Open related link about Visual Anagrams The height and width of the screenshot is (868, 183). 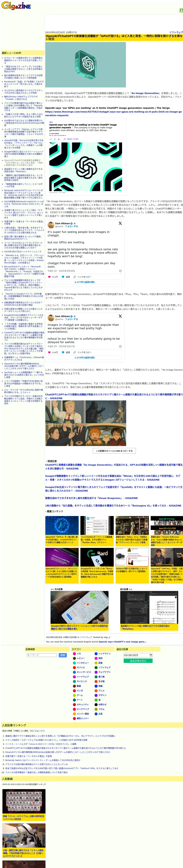(x=91, y=498)
